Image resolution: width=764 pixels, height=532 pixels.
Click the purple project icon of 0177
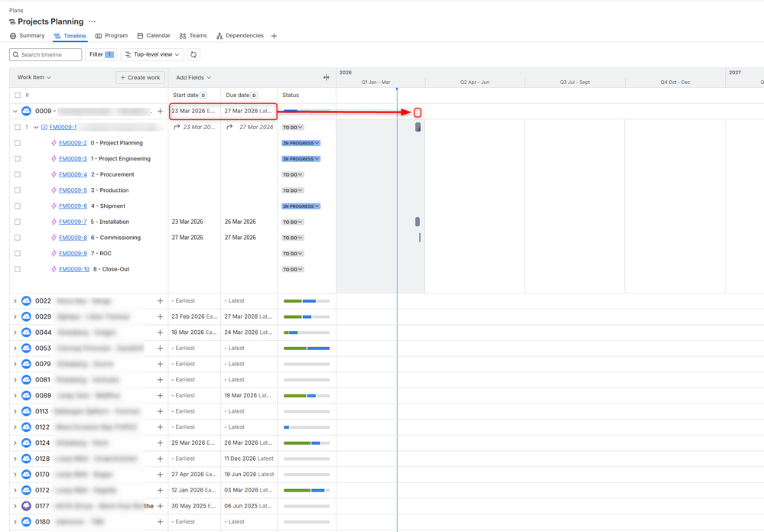click(26, 506)
